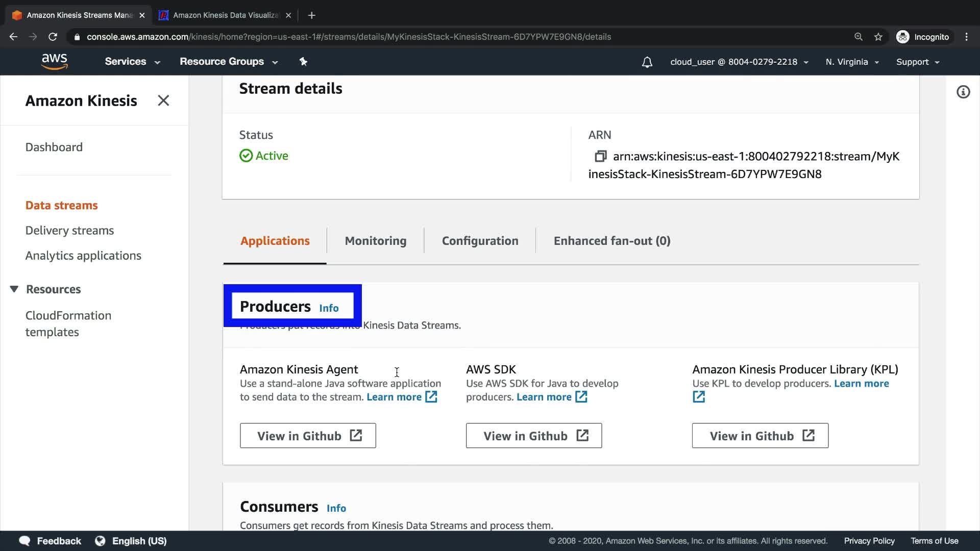Click the pin shortcut icon in navbar

pyautogui.click(x=303, y=62)
